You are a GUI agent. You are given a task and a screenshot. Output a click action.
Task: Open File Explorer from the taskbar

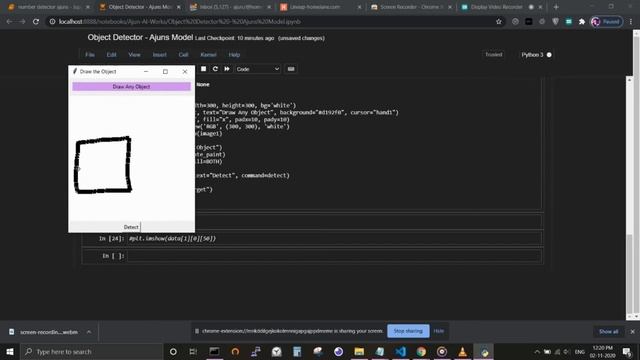(359, 351)
